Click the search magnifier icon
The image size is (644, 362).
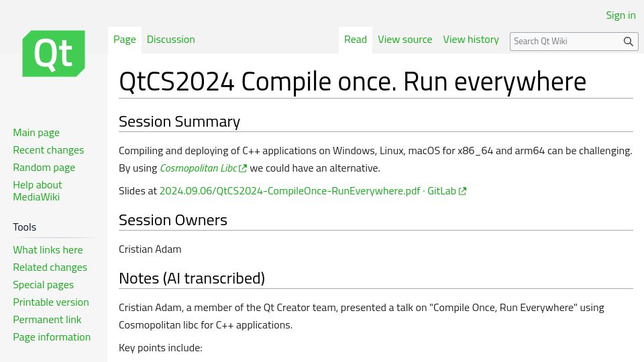(628, 42)
